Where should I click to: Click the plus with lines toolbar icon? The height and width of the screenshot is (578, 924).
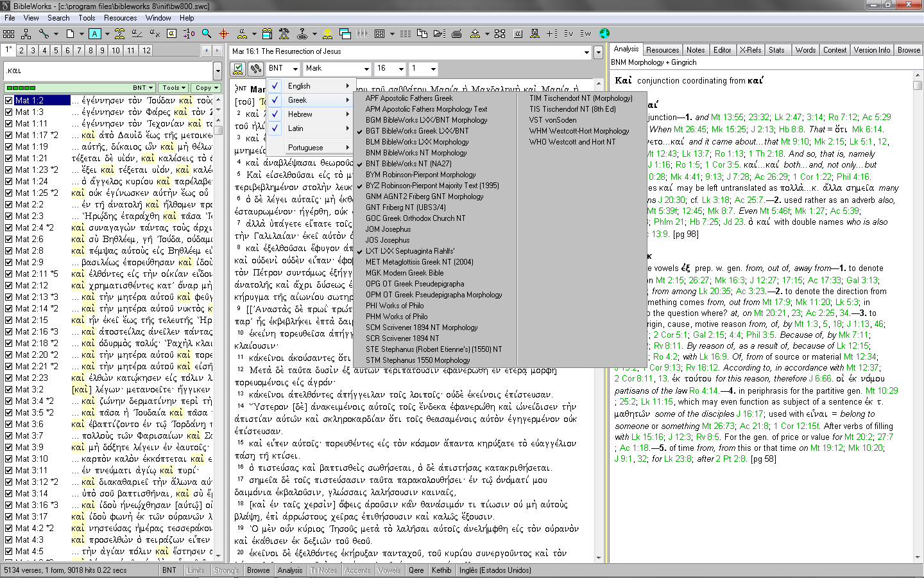552,33
